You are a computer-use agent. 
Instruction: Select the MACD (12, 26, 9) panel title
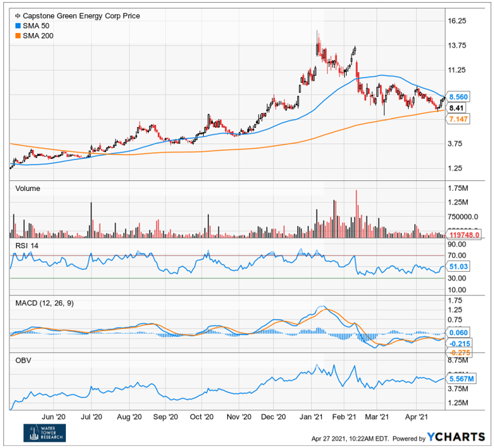point(44,303)
